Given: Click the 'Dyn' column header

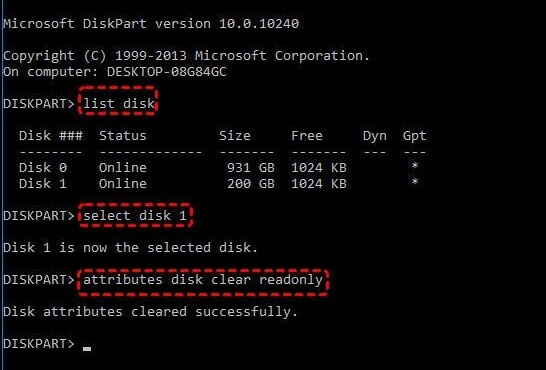Looking at the screenshot, I should [375, 136].
